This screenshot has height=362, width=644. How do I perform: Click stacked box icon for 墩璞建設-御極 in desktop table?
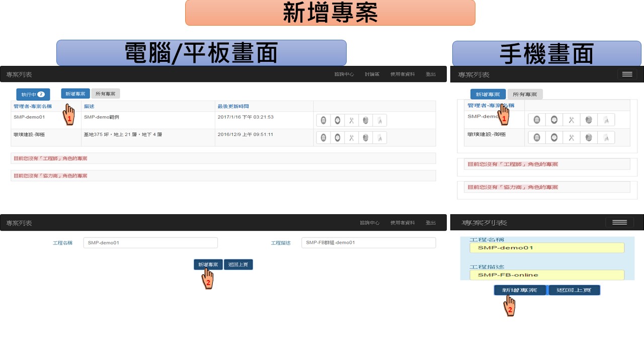point(338,138)
